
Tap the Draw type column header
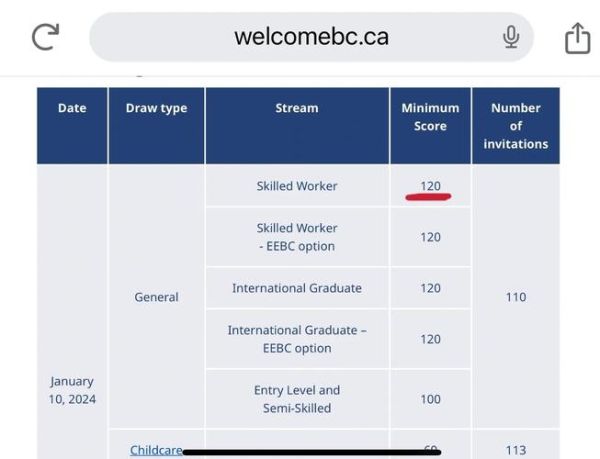156,108
